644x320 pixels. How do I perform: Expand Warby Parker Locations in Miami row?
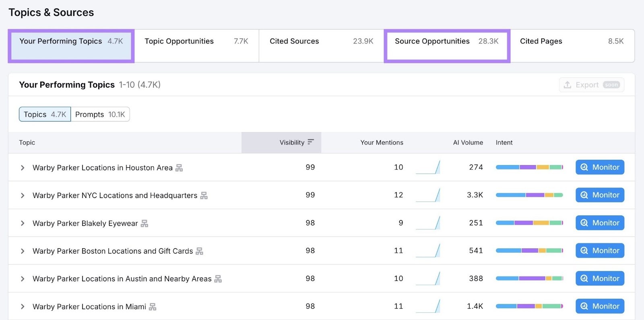click(23, 307)
